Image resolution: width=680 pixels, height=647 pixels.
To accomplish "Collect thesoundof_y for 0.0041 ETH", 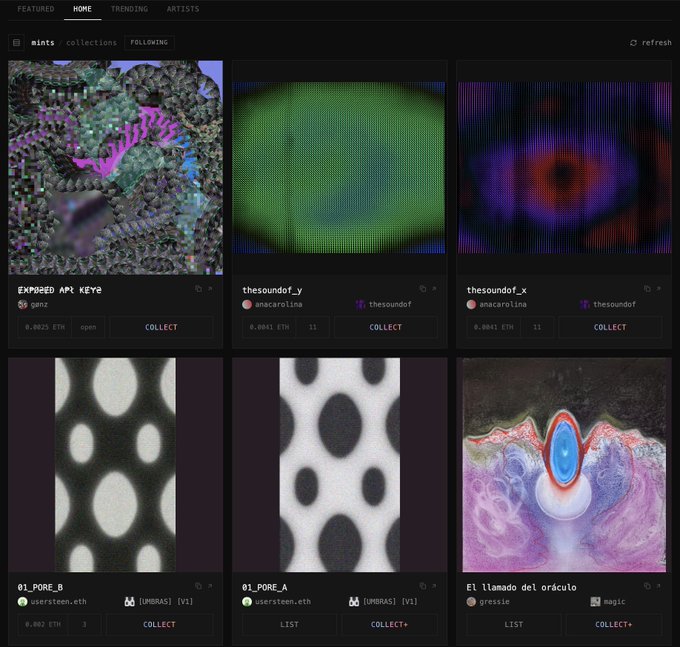I will coord(386,327).
